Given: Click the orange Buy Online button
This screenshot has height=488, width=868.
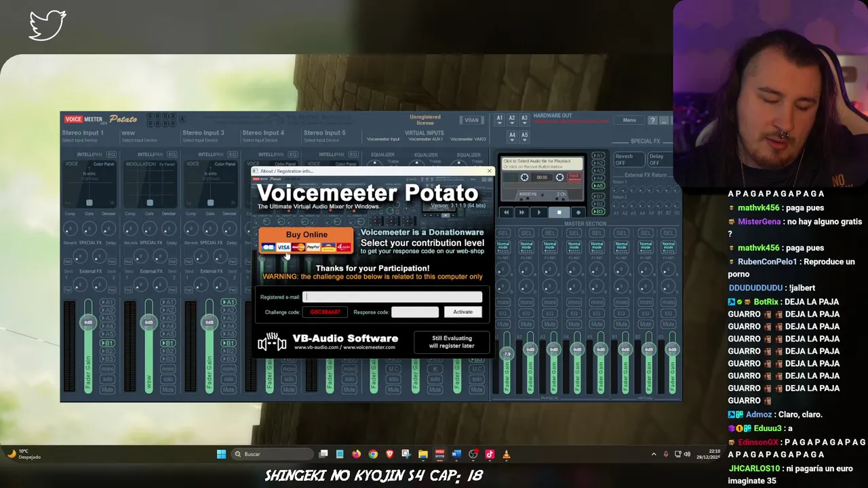Looking at the screenshot, I should (x=306, y=241).
